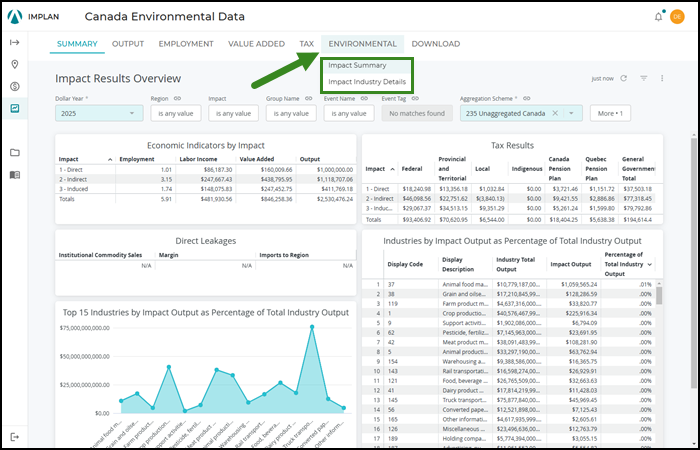This screenshot has height=450, width=700.
Task: Toggle the dashboard filters icon
Action: [x=643, y=78]
